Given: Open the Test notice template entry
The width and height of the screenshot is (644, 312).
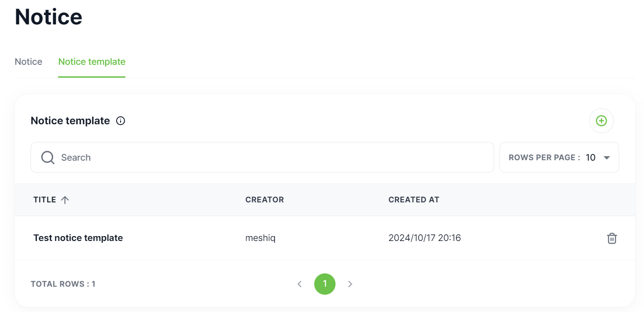Looking at the screenshot, I should click(x=78, y=238).
